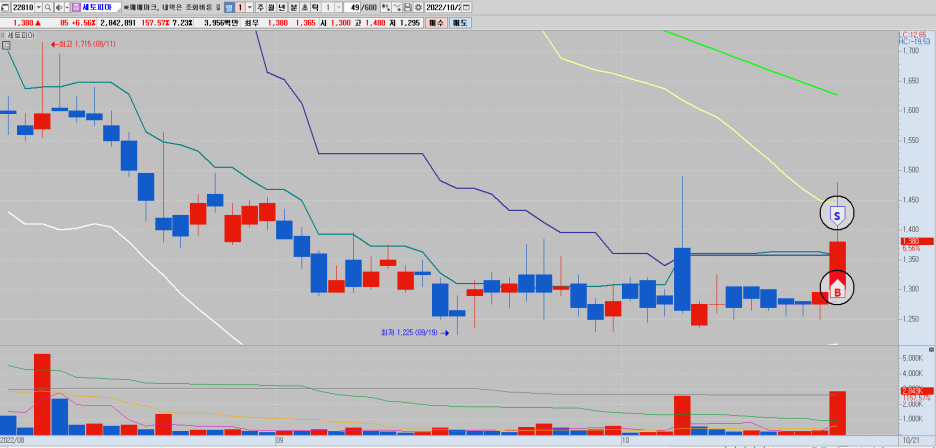Expand the stock code history dropdown
Screen dimensions: 936x448
point(39,8)
